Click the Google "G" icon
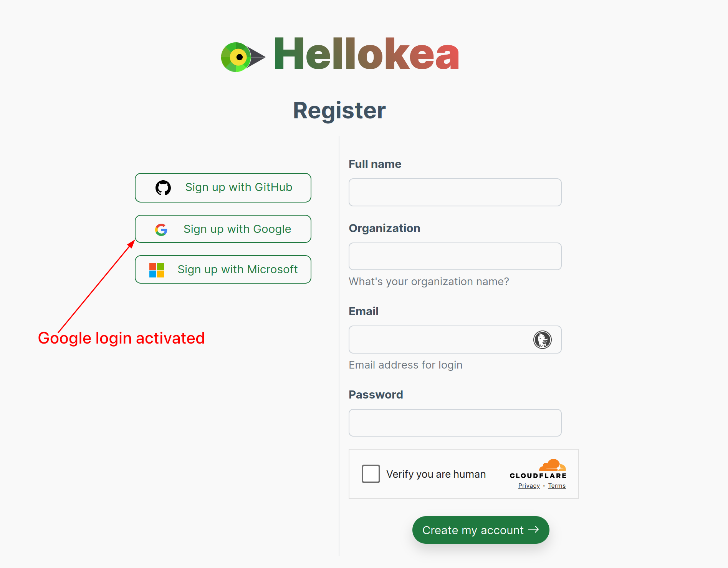 click(x=161, y=229)
